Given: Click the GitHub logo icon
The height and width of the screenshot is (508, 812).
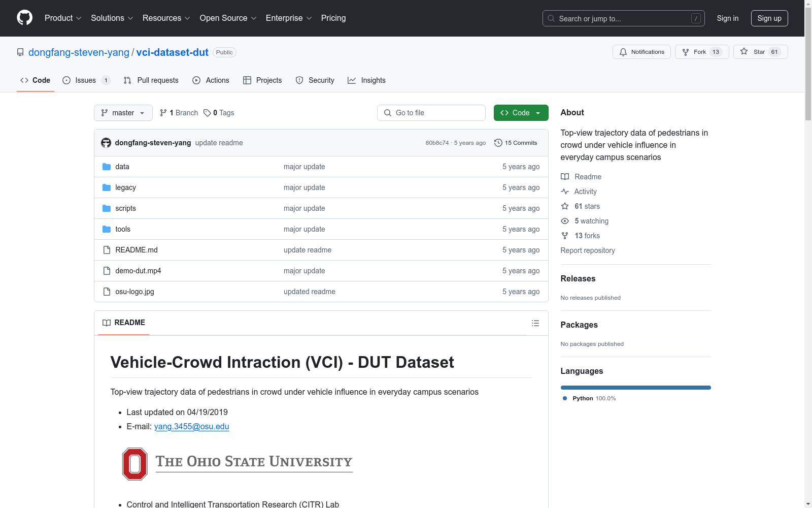Looking at the screenshot, I should (x=24, y=18).
